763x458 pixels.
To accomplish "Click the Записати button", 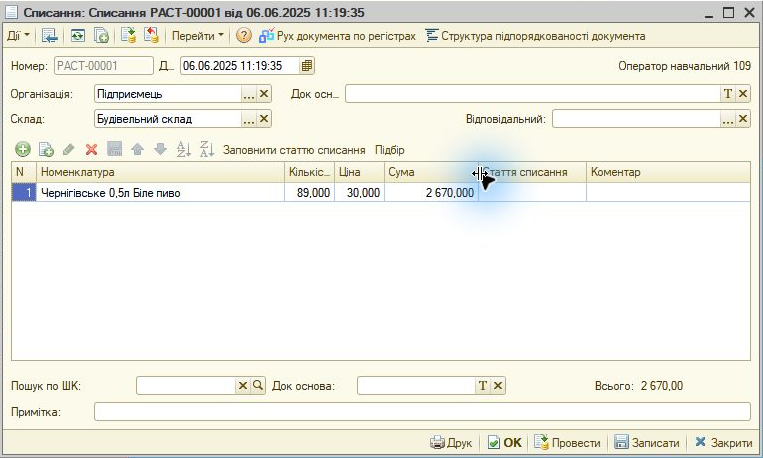I will tap(646, 442).
